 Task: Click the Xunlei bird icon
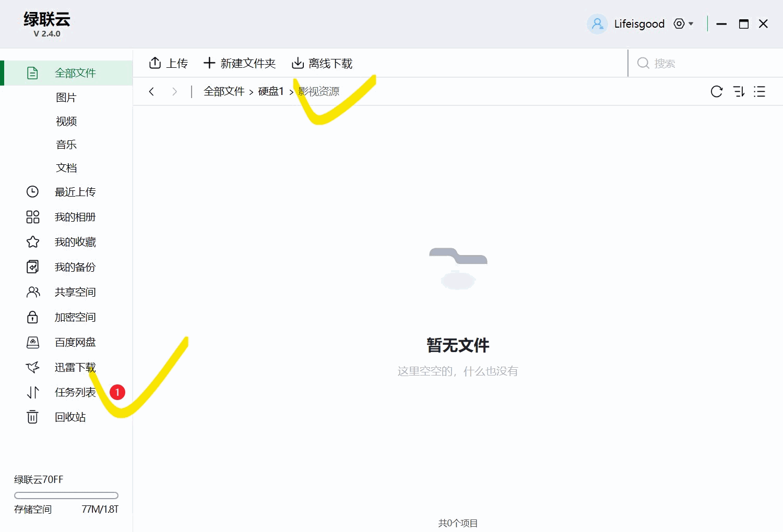(x=32, y=367)
